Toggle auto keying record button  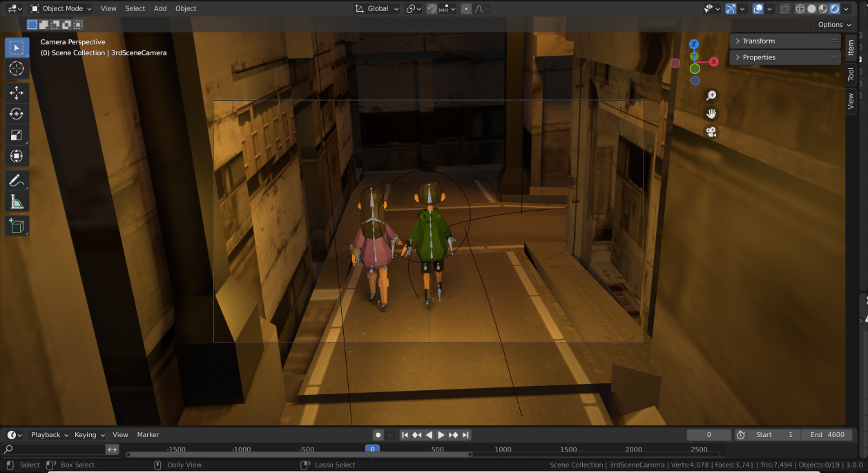(378, 435)
